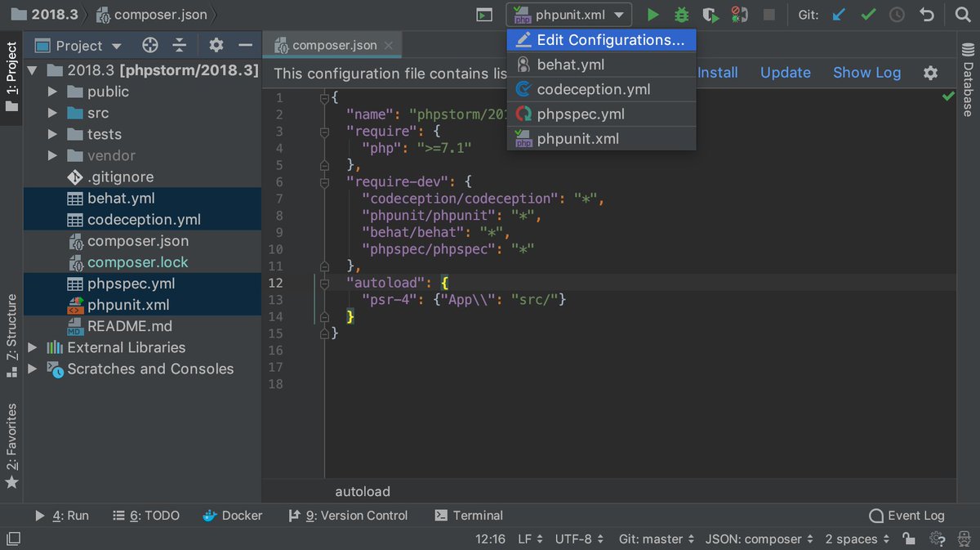Open the 2: Favorites tool window

tap(11, 445)
